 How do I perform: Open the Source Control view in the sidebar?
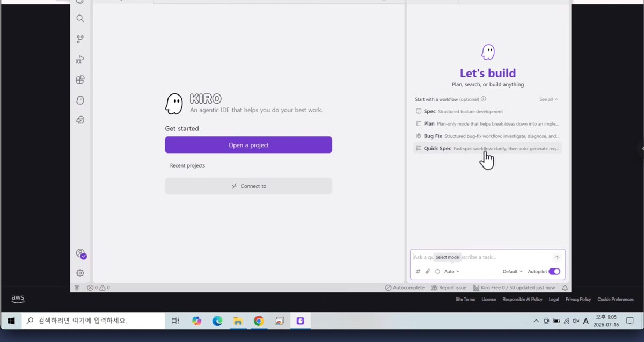click(80, 39)
